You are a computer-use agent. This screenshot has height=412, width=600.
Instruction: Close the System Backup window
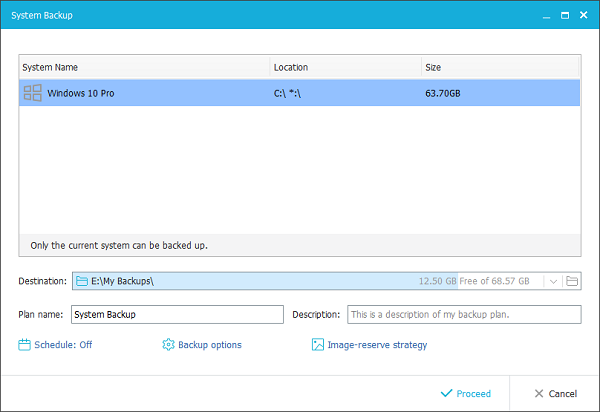[x=583, y=15]
